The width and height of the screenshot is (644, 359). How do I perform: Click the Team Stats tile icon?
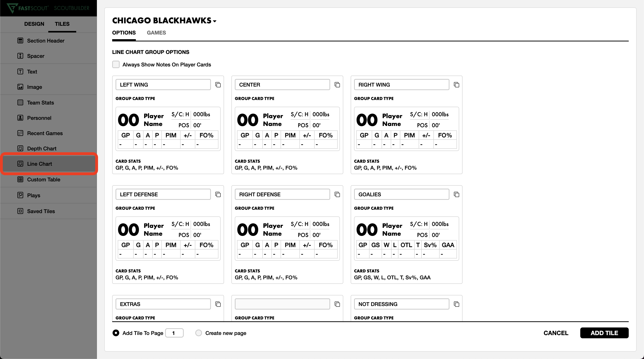(20, 102)
